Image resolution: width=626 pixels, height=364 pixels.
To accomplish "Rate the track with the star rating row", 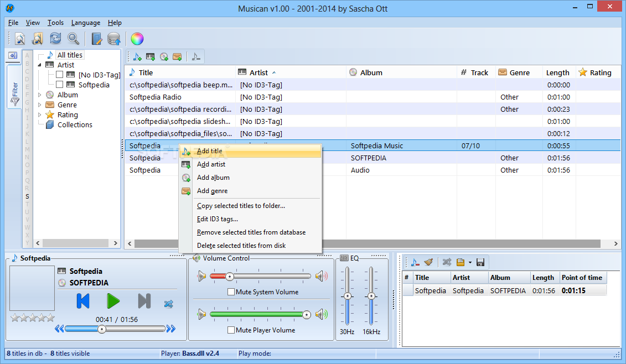I will coord(33,318).
